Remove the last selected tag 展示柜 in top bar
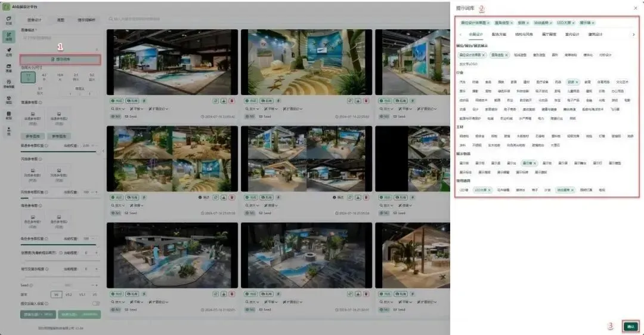644x335 pixels. 593,23
